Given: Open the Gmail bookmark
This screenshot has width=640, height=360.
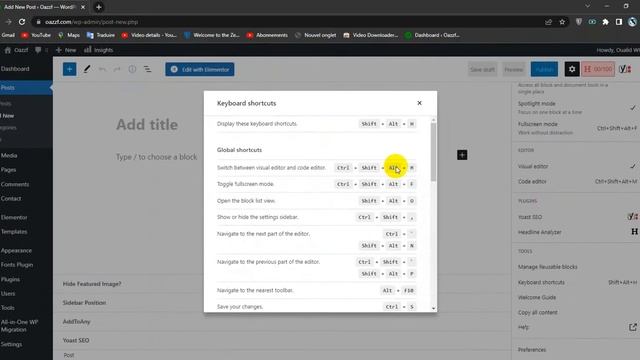Looking at the screenshot, I should tap(8, 35).
